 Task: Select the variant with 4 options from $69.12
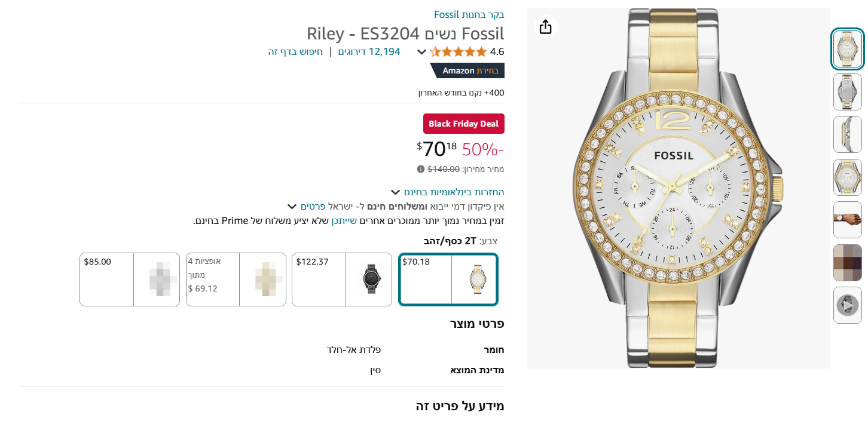236,279
